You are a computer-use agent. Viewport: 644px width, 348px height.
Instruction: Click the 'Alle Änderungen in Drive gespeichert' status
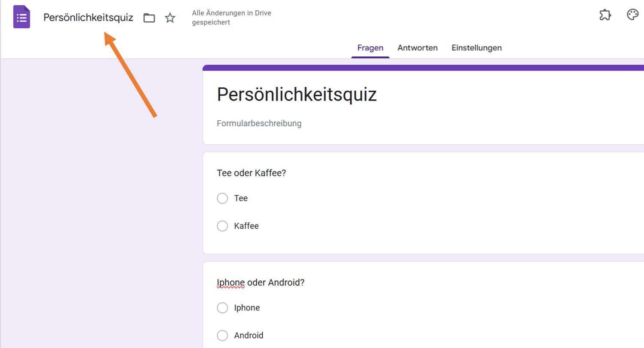231,18
